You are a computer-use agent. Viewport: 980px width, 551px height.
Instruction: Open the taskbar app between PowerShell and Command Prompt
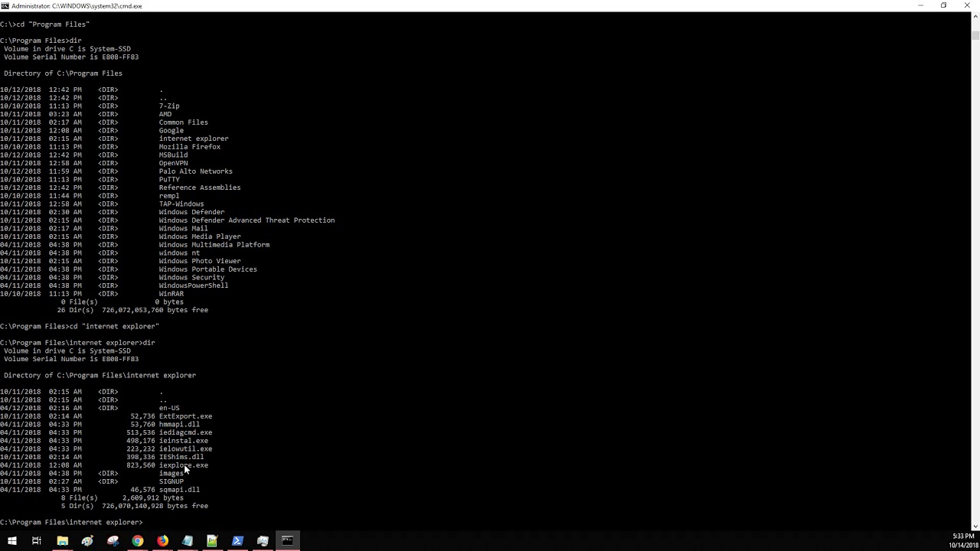tap(263, 541)
